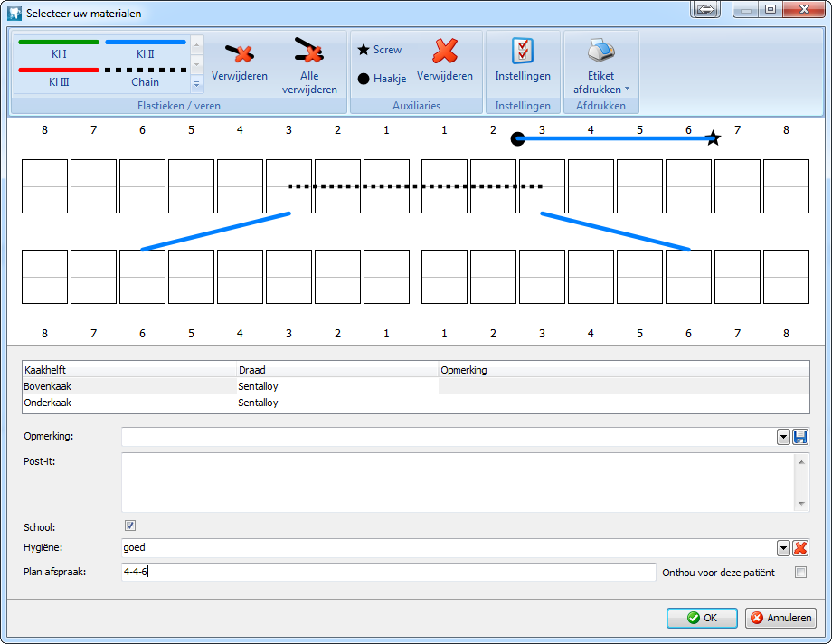Viewport: 832px width, 644px height.
Task: Click the Post-it scrollbar up arrow
Action: (801, 462)
